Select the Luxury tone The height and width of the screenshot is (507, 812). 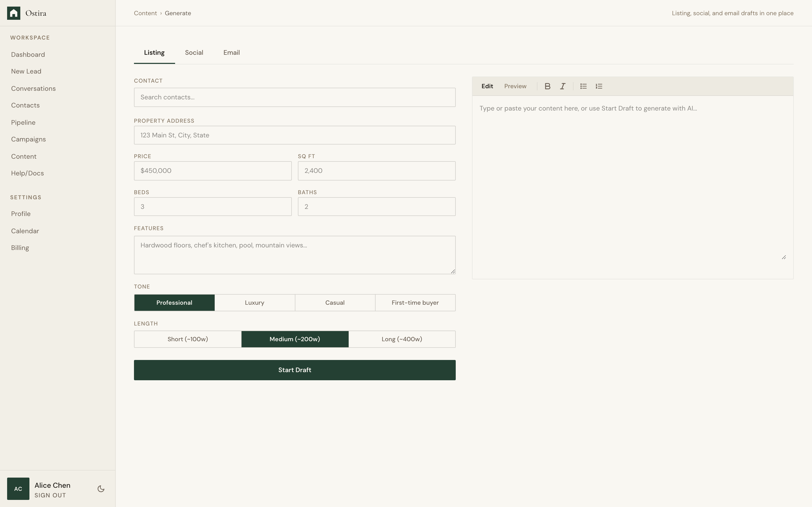[x=254, y=302]
